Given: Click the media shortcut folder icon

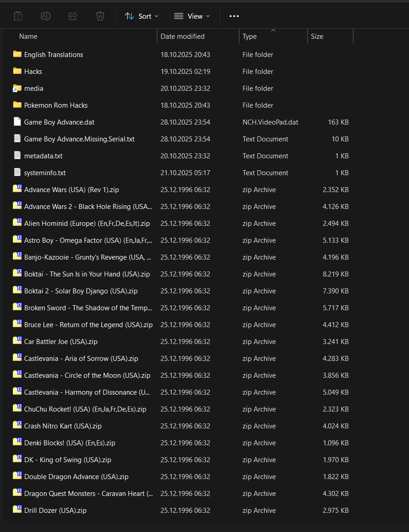Looking at the screenshot, I should (17, 88).
